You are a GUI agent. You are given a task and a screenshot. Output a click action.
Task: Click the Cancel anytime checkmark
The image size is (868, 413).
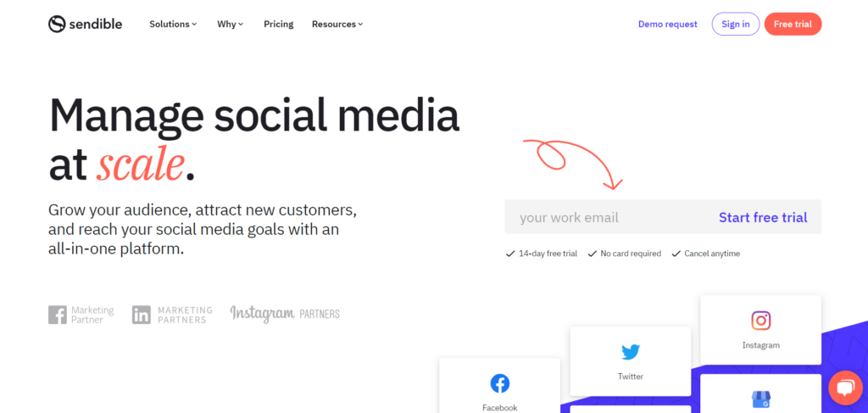[x=676, y=254]
